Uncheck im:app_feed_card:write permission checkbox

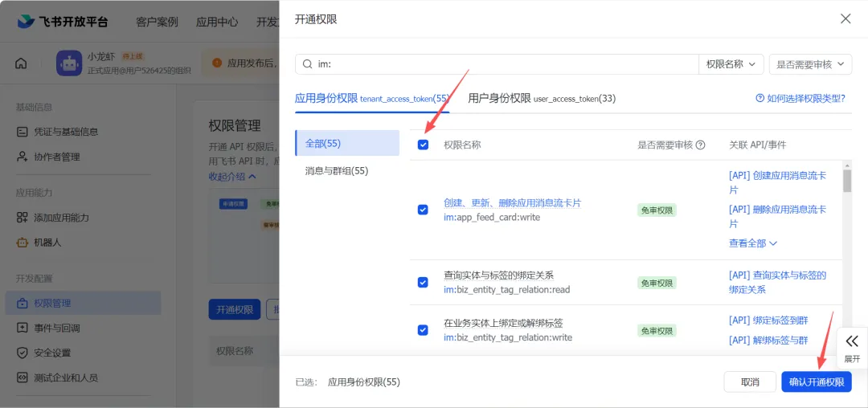423,210
